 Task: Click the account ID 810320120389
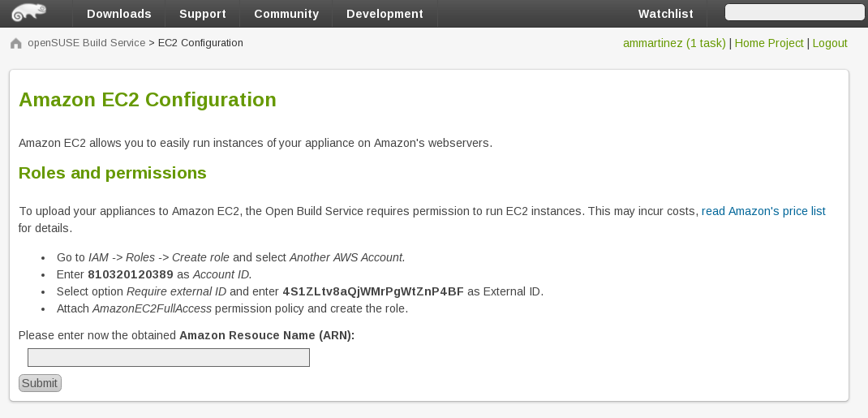[x=131, y=274]
